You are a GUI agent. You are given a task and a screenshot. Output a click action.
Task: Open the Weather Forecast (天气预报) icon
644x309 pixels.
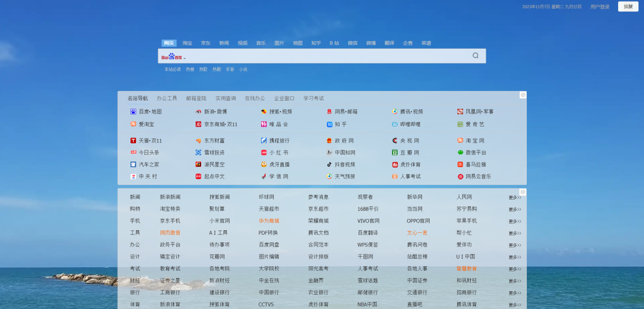(329, 176)
